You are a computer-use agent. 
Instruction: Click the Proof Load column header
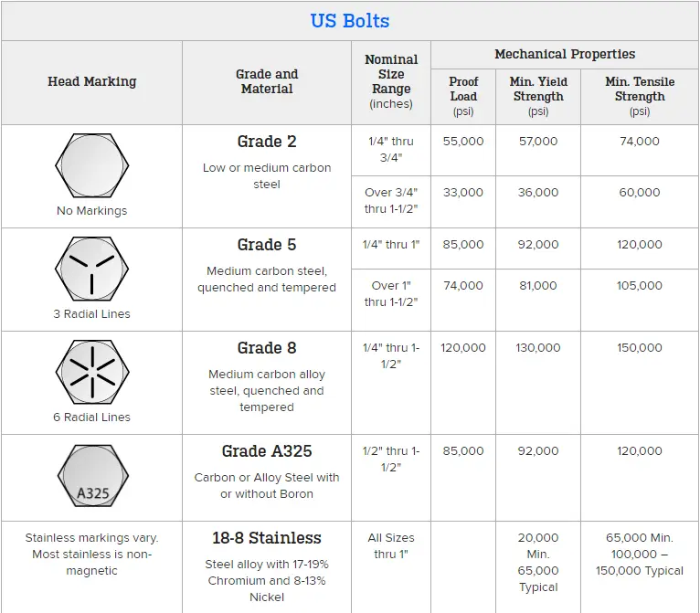pos(463,96)
